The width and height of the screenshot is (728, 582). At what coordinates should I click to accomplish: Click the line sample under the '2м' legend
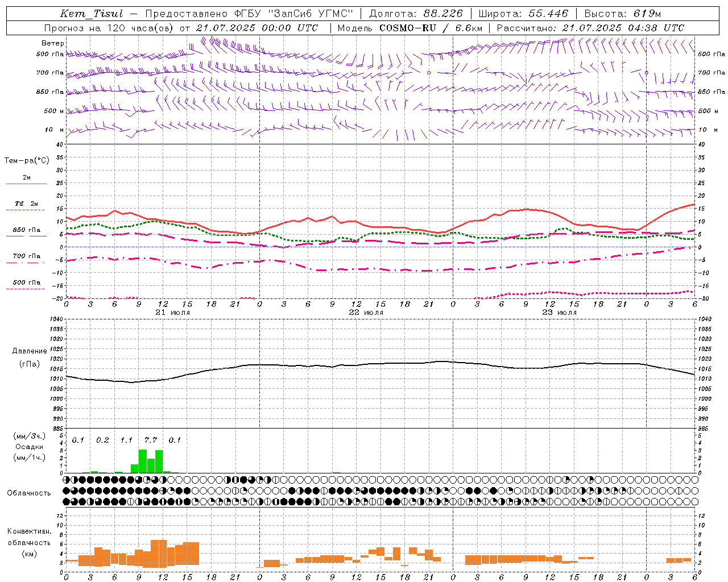(x=26, y=184)
